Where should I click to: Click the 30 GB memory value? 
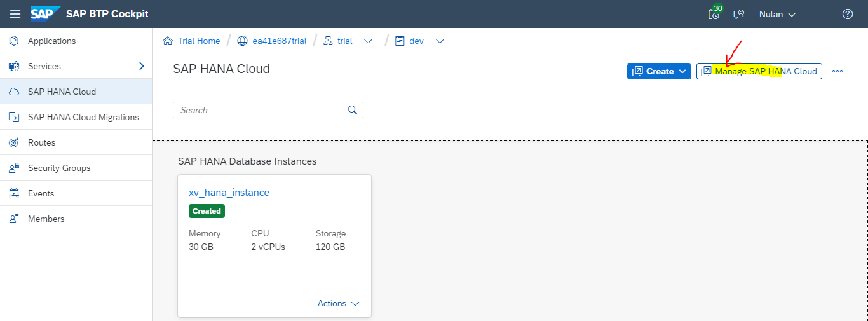point(201,247)
